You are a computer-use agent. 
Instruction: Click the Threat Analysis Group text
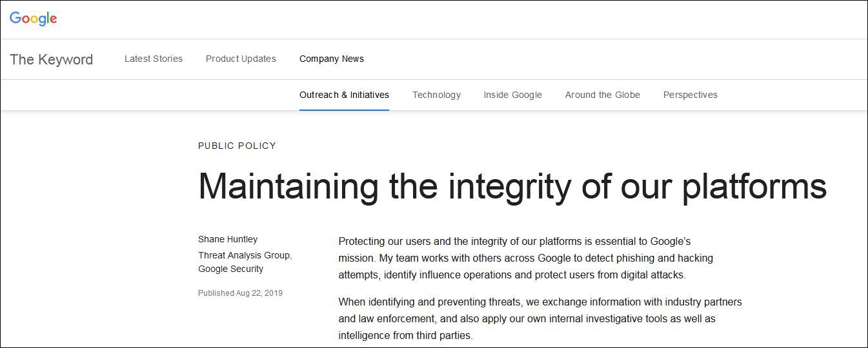245,255
